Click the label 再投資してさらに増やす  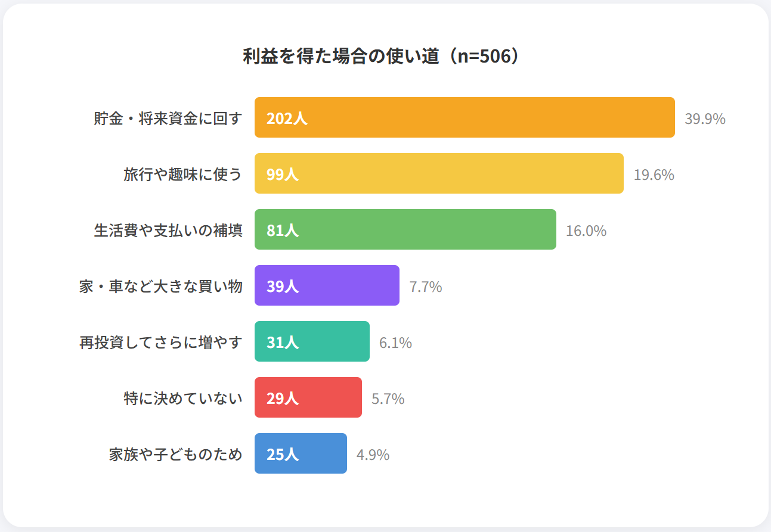(161, 343)
